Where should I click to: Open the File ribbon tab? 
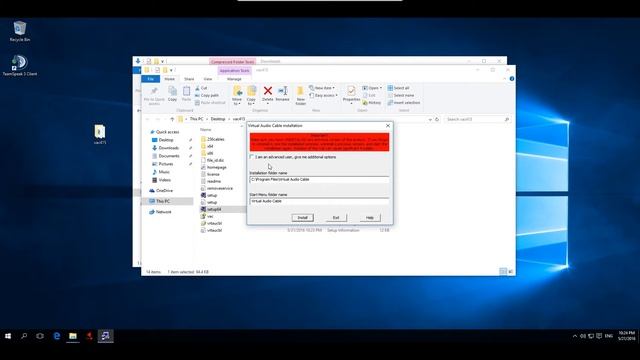[x=151, y=79]
